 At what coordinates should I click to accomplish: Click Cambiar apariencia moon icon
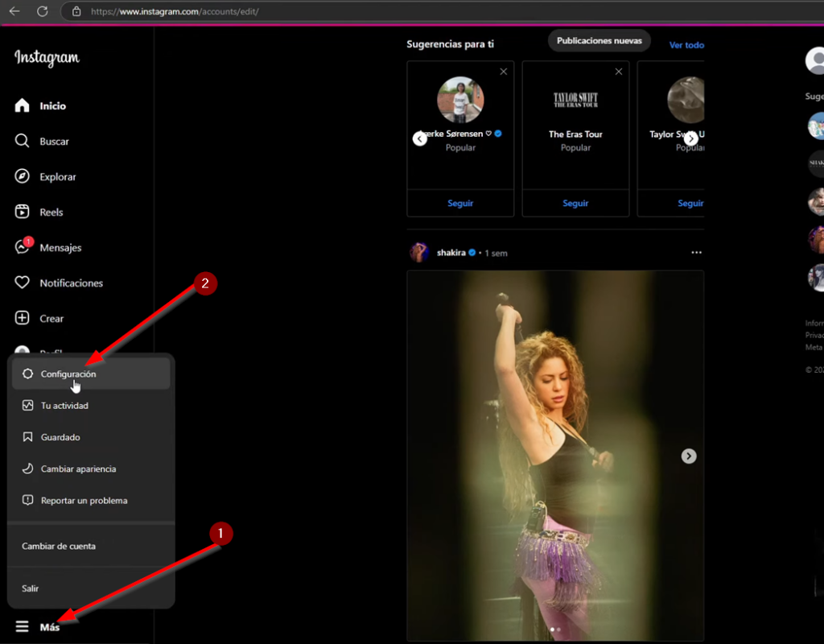[x=28, y=469]
